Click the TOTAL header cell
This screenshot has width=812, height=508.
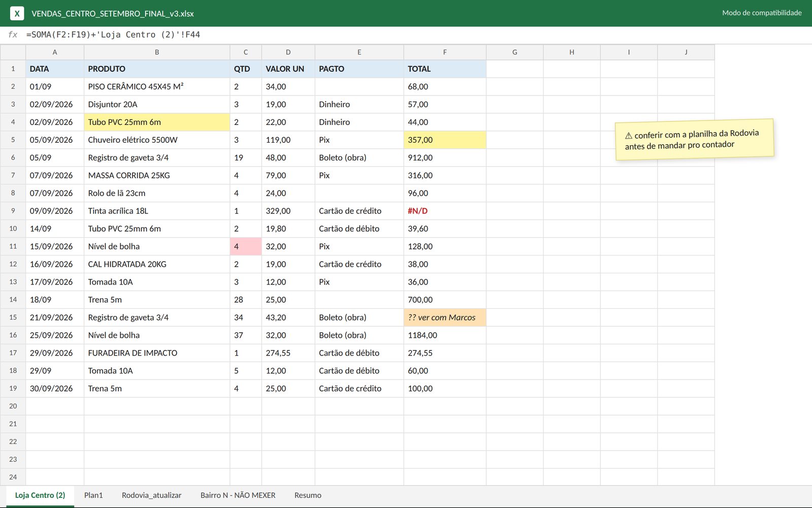[x=445, y=69]
